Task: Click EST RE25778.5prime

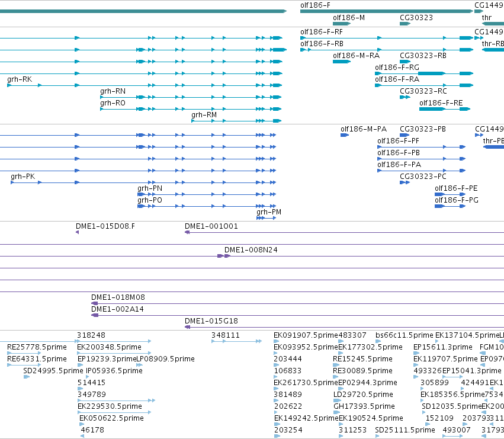Action: coord(37,347)
